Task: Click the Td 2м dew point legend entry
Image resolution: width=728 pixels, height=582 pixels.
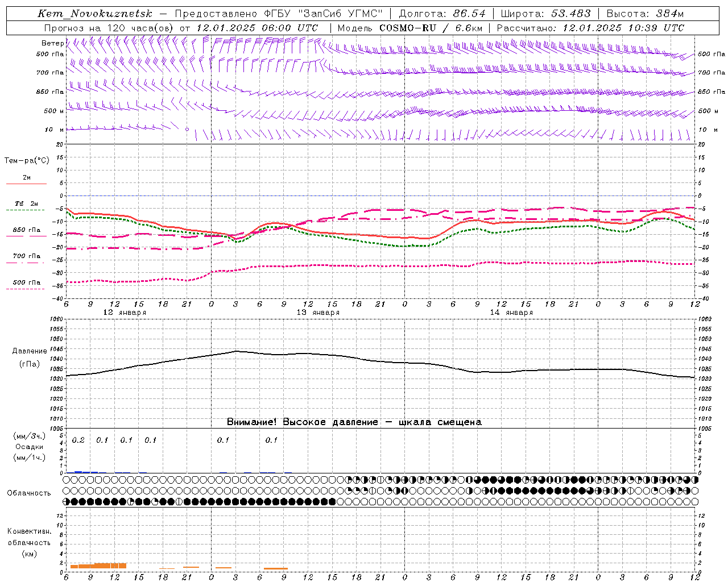Action: (27, 203)
